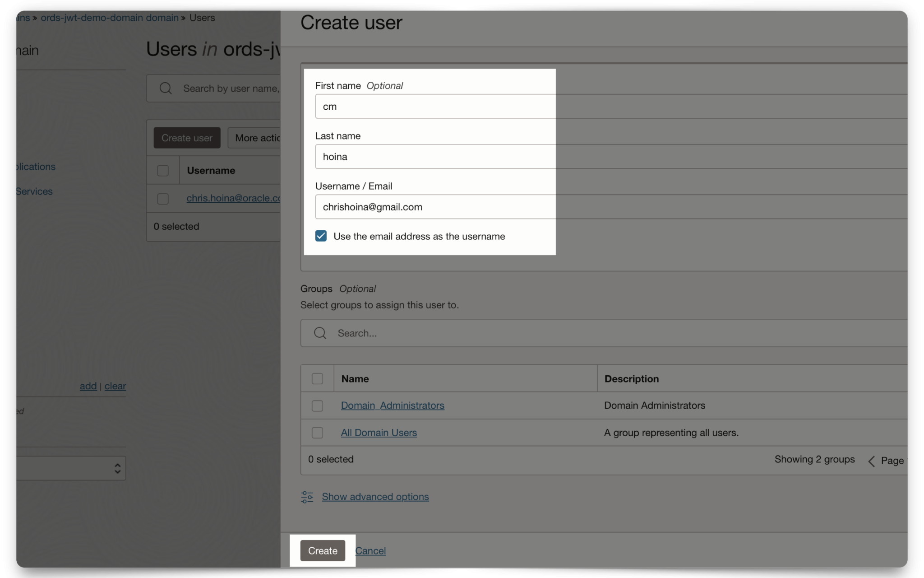924x578 pixels.
Task: Check the Domain Administrators group checkbox
Action: tap(317, 406)
